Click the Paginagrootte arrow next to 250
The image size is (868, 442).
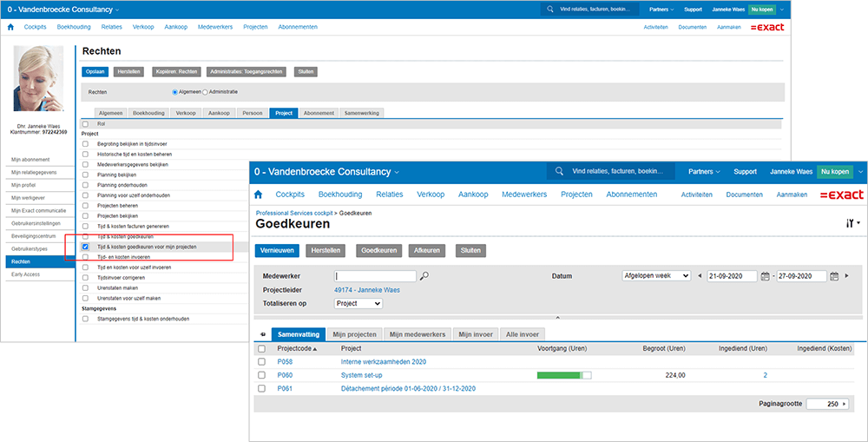pyautogui.click(x=845, y=405)
